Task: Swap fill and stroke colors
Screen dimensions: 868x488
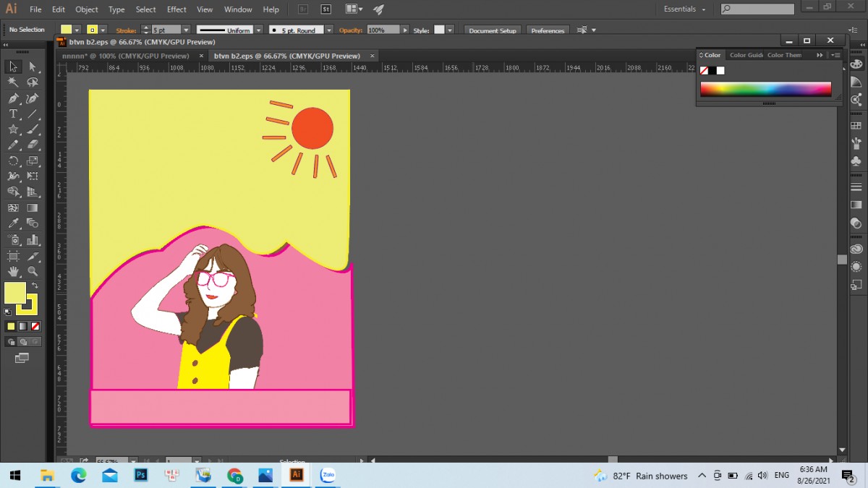Action: click(x=35, y=286)
